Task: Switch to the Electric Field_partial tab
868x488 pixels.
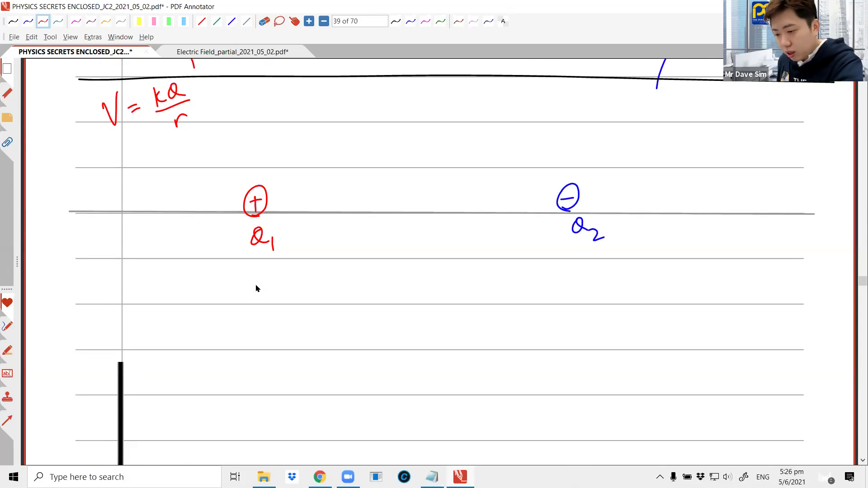Action: 232,52
